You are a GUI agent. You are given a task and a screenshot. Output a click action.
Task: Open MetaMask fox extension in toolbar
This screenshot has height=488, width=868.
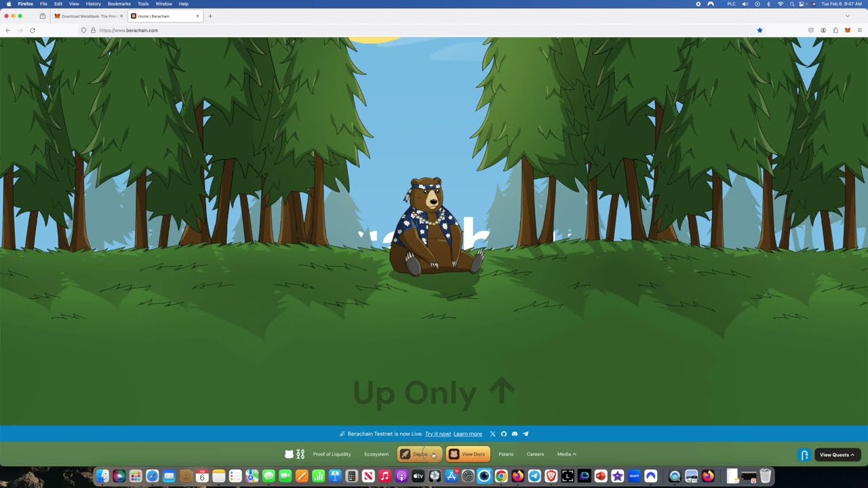tap(848, 30)
